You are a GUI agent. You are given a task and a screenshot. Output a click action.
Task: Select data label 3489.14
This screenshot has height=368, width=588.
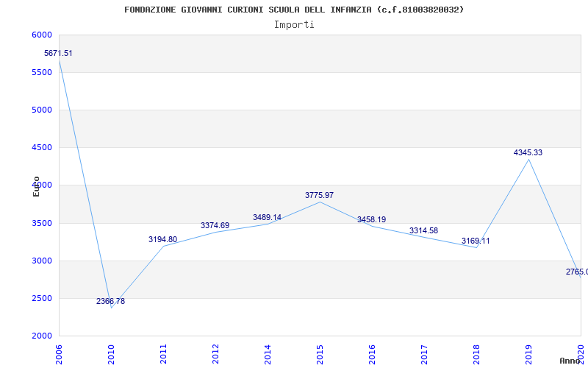click(267, 217)
